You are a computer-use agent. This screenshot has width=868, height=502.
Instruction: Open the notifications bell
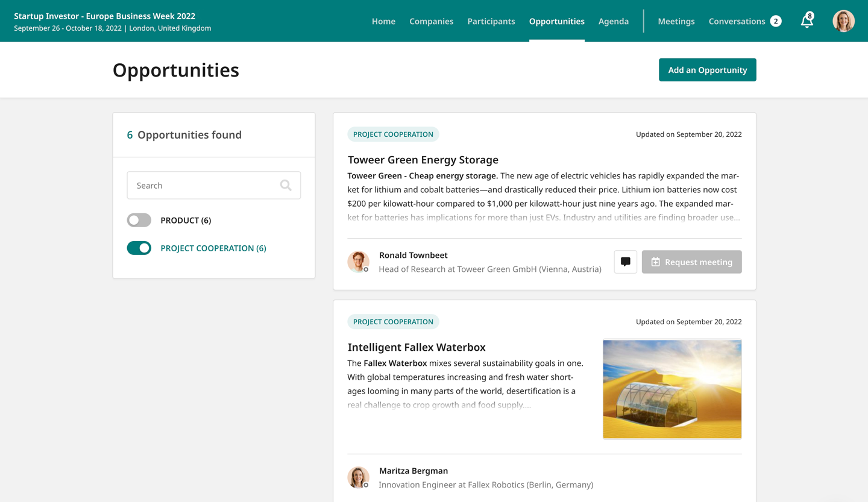point(807,21)
